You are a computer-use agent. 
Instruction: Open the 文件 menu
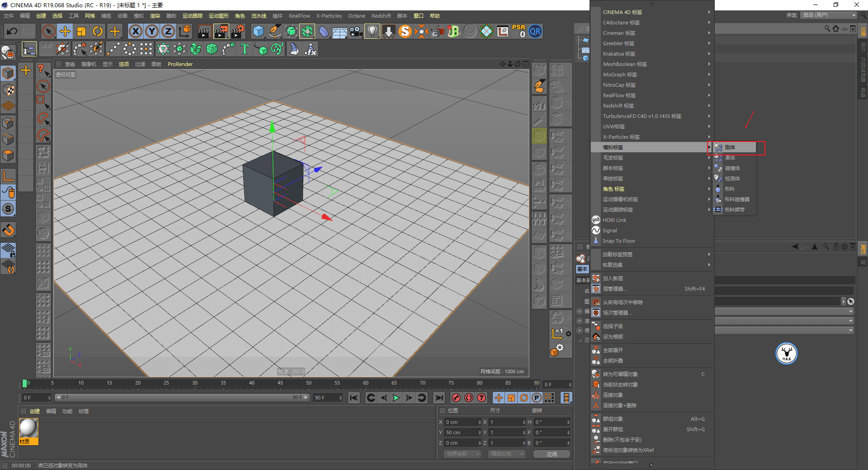[9, 16]
